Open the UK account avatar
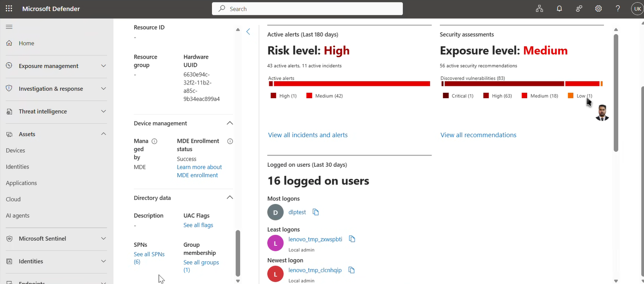This screenshot has width=644, height=284. point(637,8)
